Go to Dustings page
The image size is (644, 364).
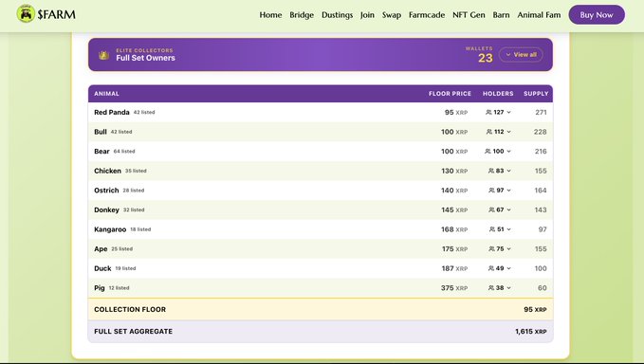(x=338, y=15)
